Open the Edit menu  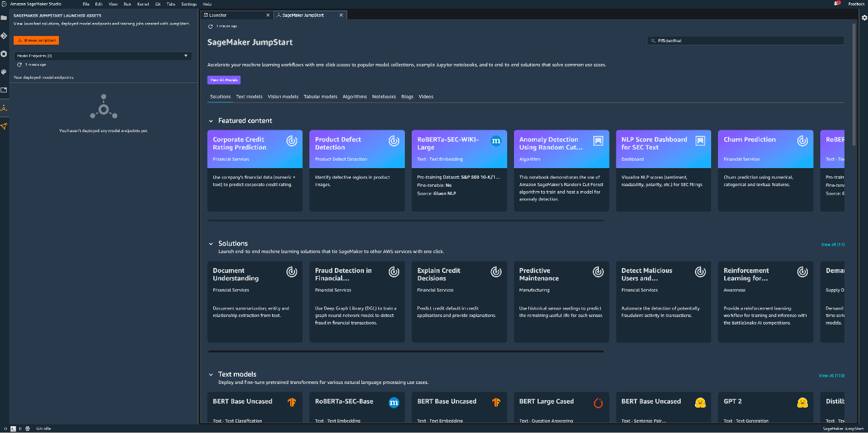(x=99, y=4)
